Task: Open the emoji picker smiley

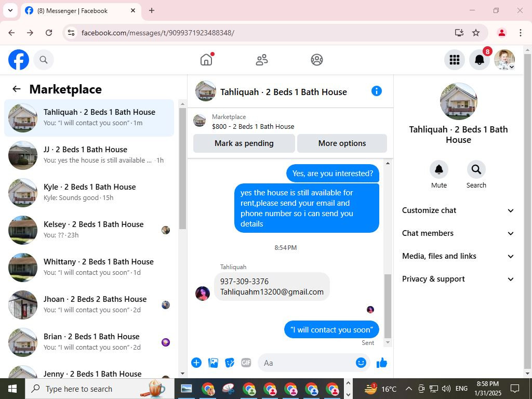Action: (361, 363)
